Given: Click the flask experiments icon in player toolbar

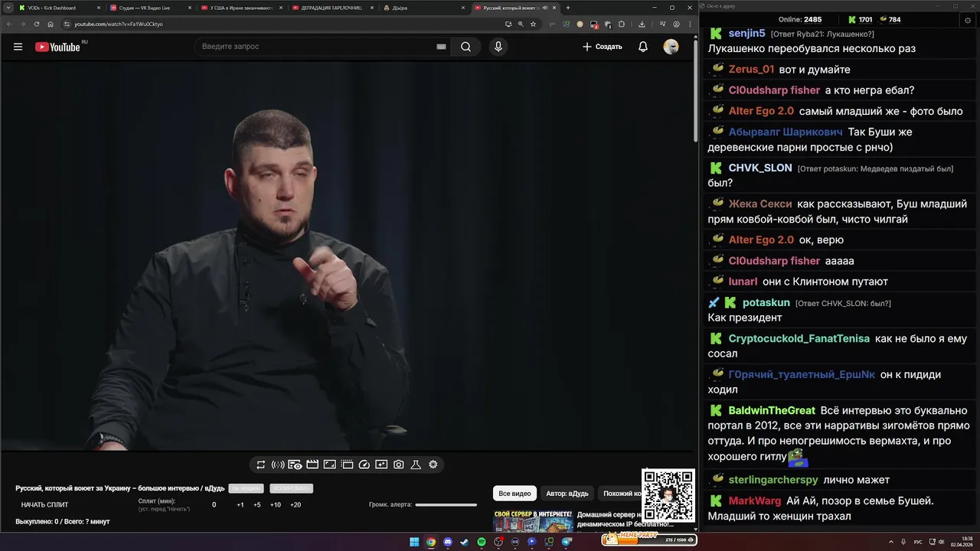Looking at the screenshot, I should [416, 465].
